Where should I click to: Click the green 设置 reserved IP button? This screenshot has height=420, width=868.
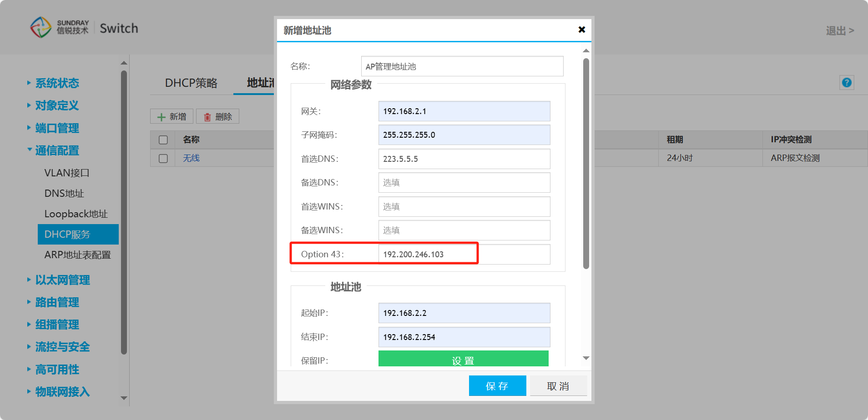pos(464,359)
